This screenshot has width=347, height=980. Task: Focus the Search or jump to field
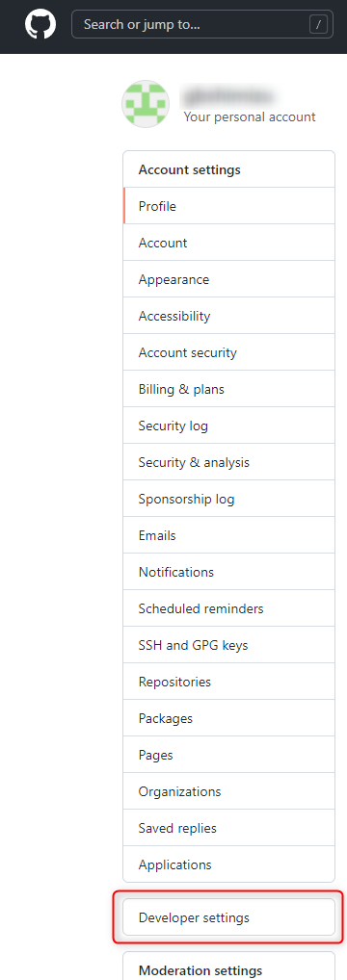click(203, 25)
